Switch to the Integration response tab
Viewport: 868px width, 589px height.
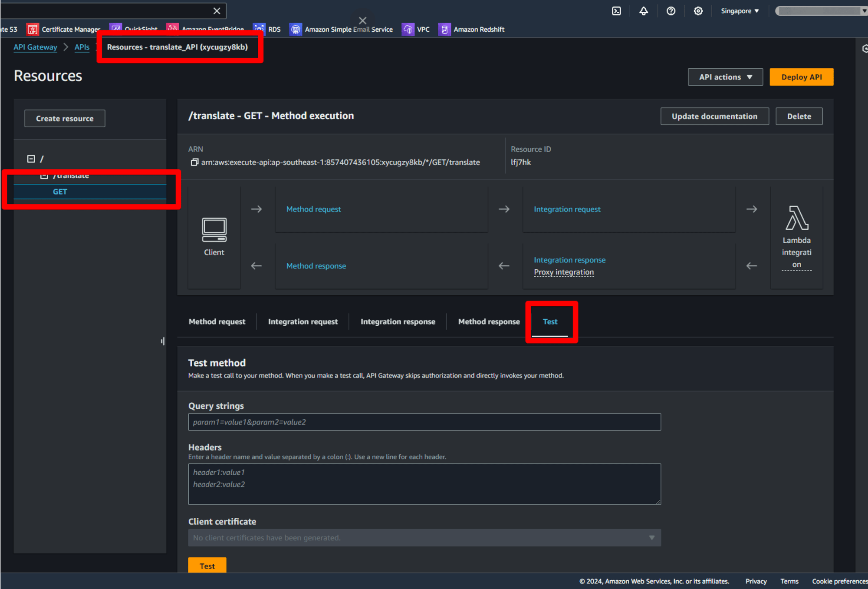(x=398, y=322)
